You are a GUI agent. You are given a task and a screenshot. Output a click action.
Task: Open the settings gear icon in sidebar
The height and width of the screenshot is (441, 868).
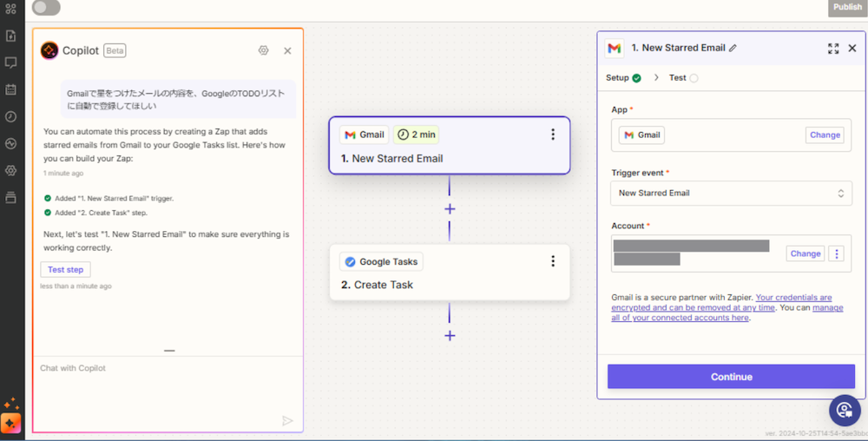click(x=10, y=170)
